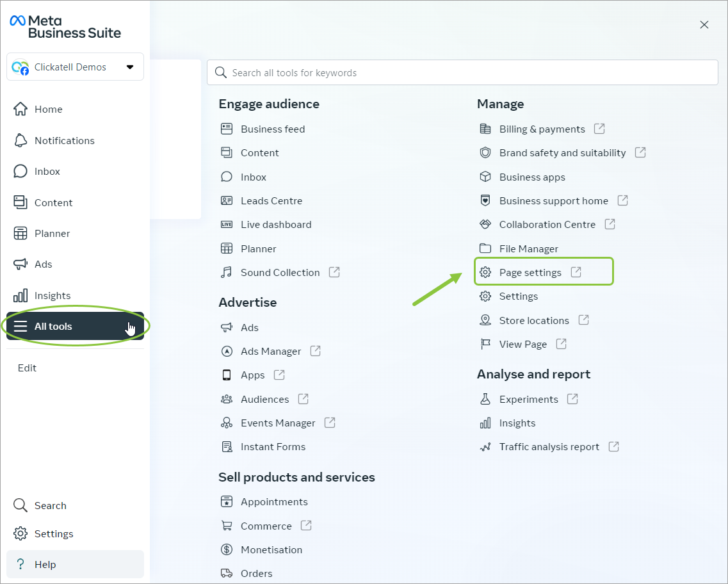Click the Sound Collection music note icon
The width and height of the screenshot is (728, 584).
click(226, 273)
